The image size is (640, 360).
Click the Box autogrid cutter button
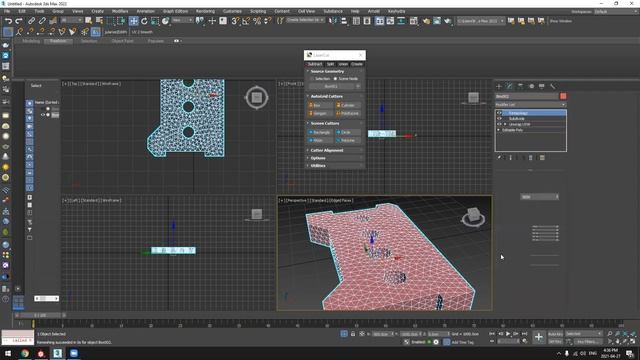tap(321, 105)
